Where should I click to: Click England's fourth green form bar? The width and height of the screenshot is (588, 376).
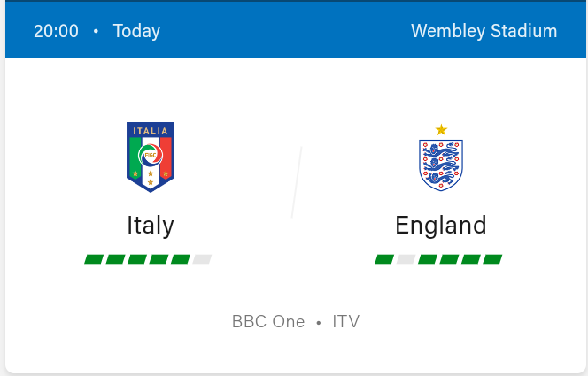point(449,259)
